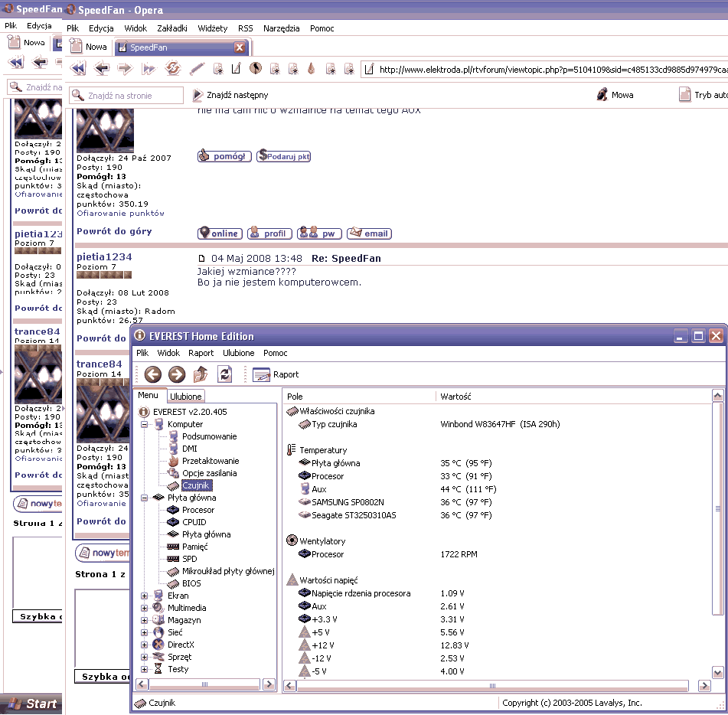Open the Raport toolbar button in EVEREST
Screen dimensions: 728x715
[276, 374]
